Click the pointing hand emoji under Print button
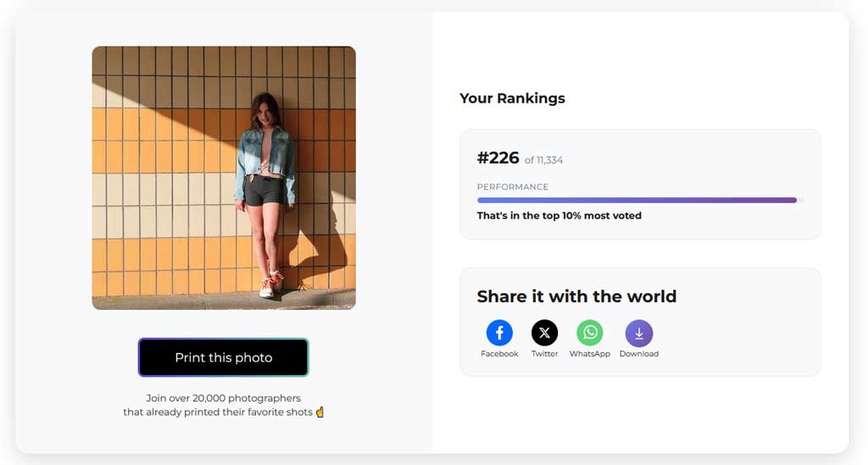 coord(320,412)
